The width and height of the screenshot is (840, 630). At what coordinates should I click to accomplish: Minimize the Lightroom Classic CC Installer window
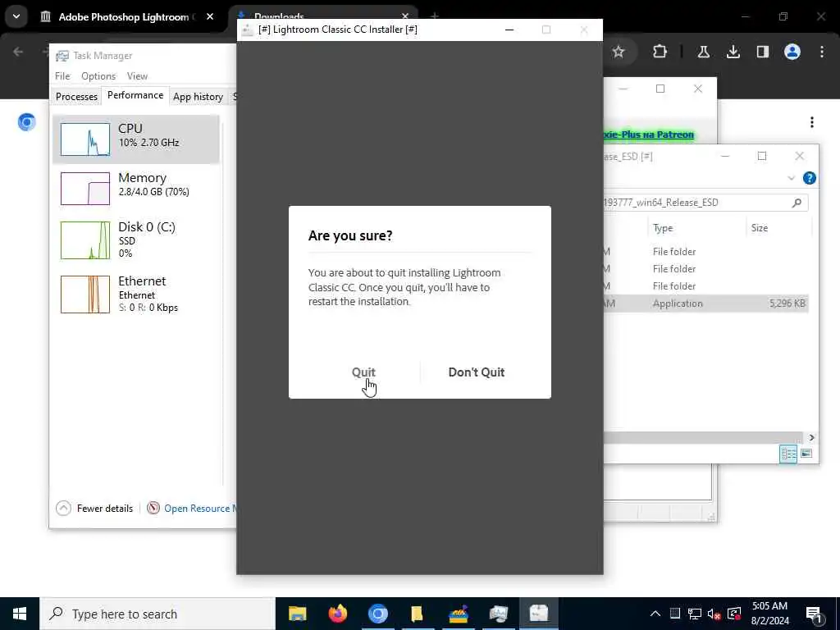[509, 30]
